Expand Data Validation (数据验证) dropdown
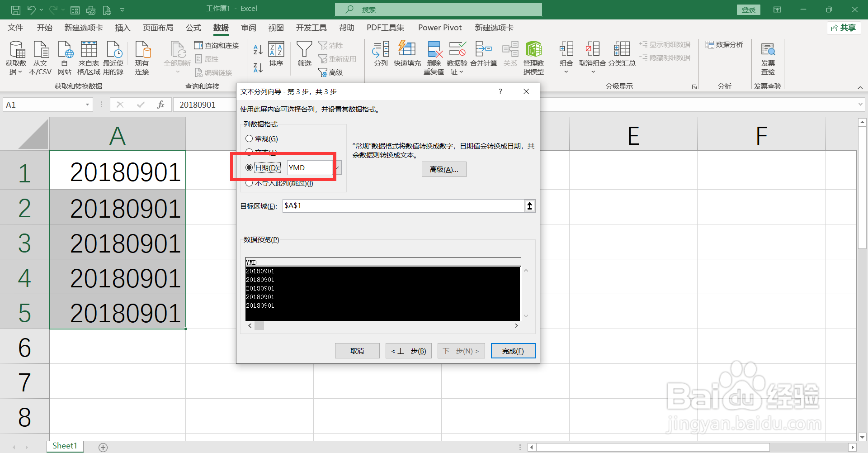This screenshot has height=453, width=868. (x=461, y=72)
